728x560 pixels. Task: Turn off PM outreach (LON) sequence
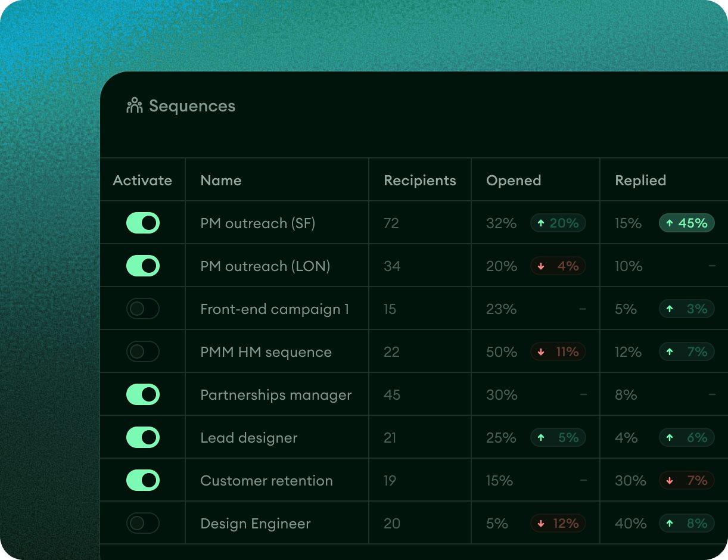click(x=143, y=266)
